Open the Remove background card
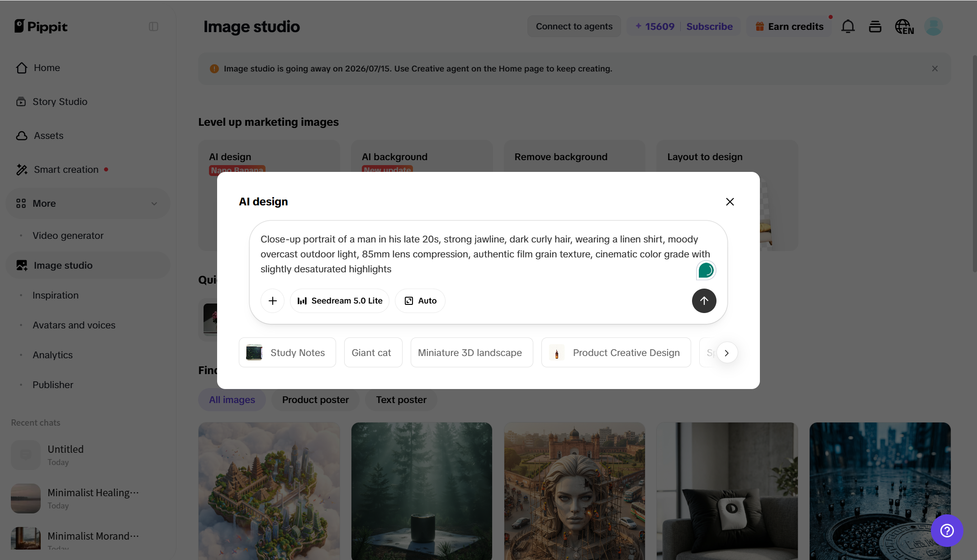The width and height of the screenshot is (977, 560). (x=574, y=157)
